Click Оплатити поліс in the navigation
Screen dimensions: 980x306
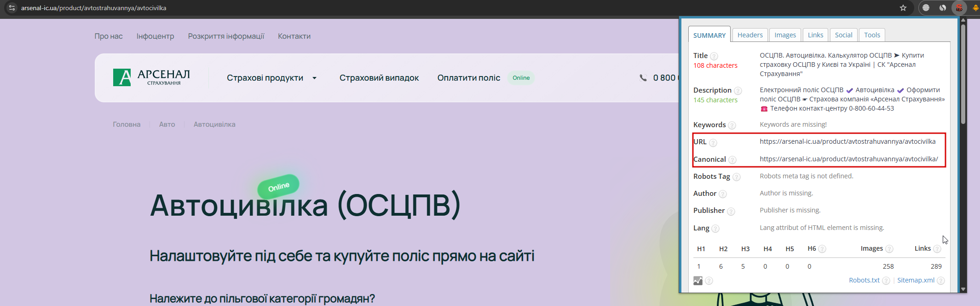point(469,78)
